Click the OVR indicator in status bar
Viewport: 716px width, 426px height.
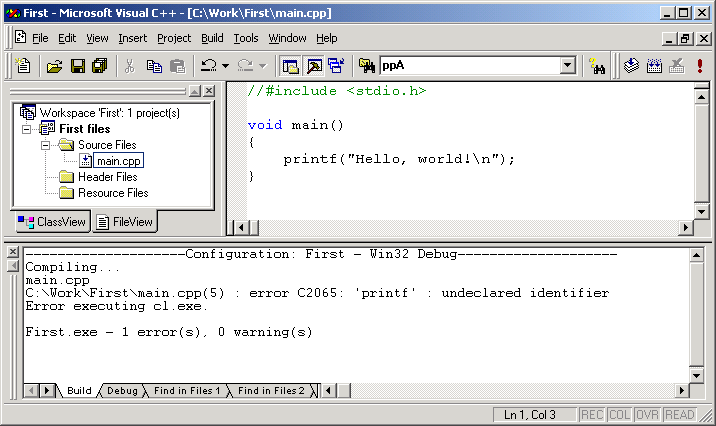[648, 415]
